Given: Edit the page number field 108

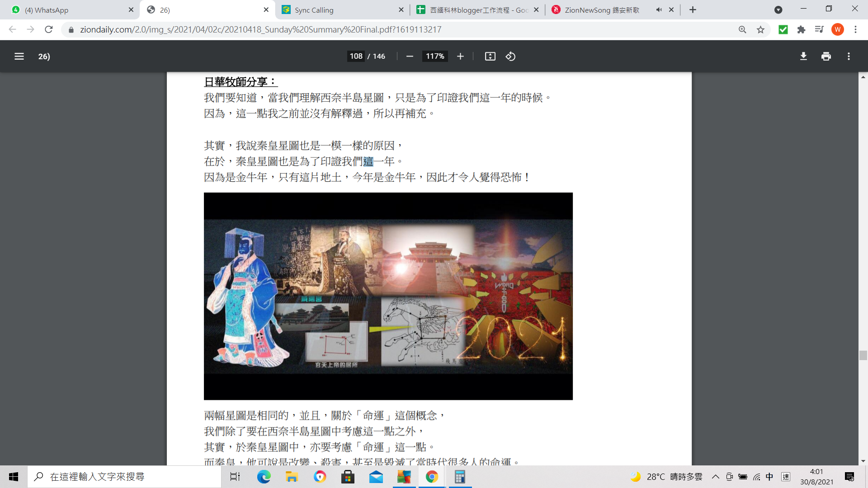Looking at the screenshot, I should 356,56.
